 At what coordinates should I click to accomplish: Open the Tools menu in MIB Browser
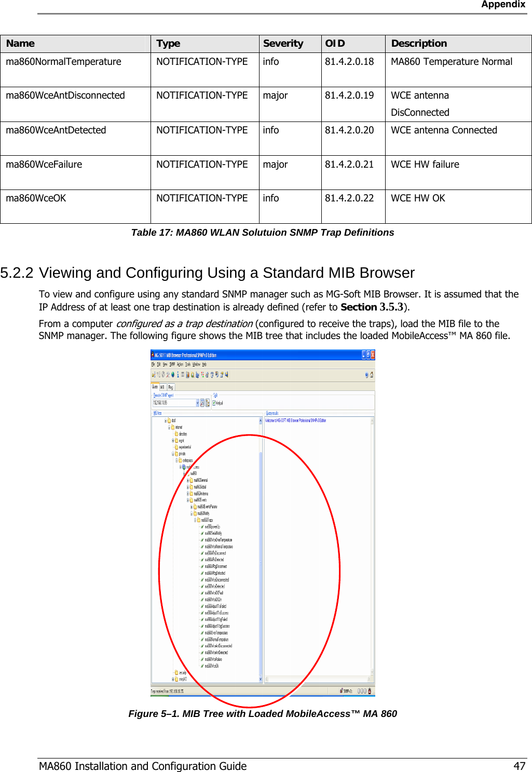[188, 364]
